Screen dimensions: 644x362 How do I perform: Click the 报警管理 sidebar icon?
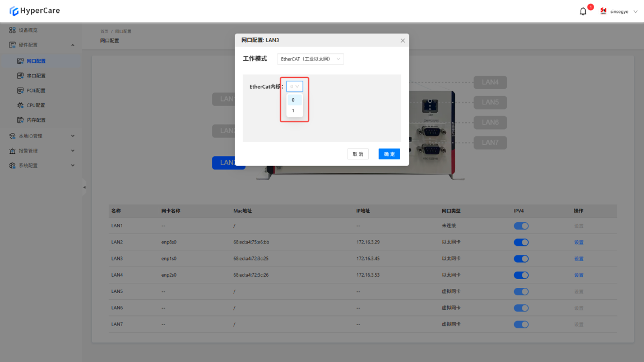tap(12, 151)
